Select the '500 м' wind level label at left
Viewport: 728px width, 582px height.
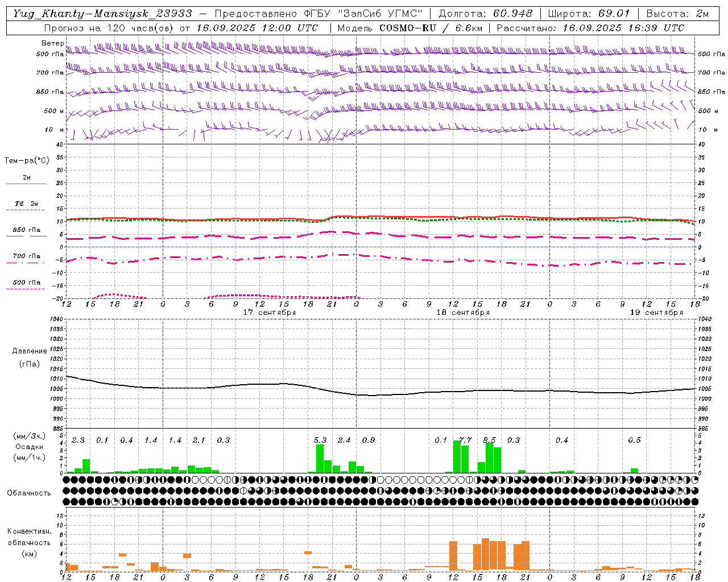point(54,111)
